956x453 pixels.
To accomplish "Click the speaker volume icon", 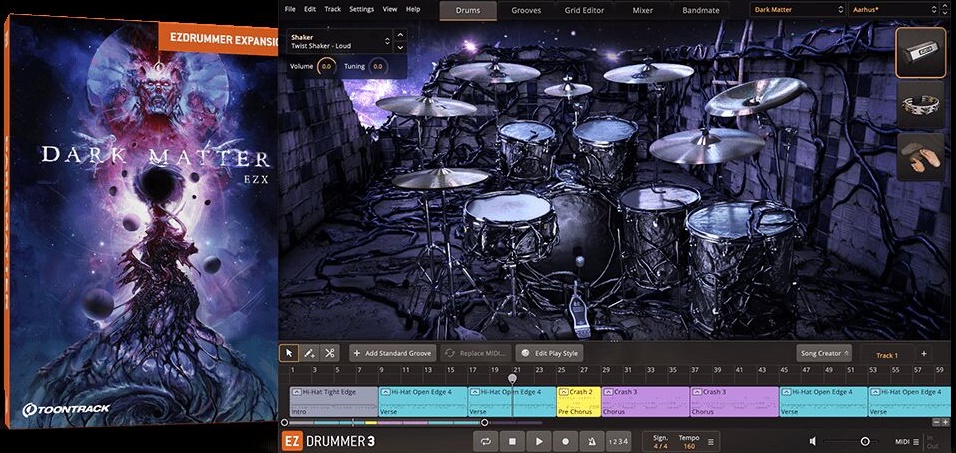I will pos(815,441).
